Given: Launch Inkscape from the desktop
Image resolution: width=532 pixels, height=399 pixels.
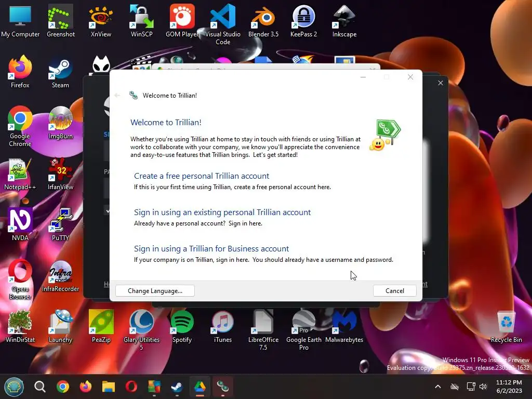Looking at the screenshot, I should [x=344, y=21].
